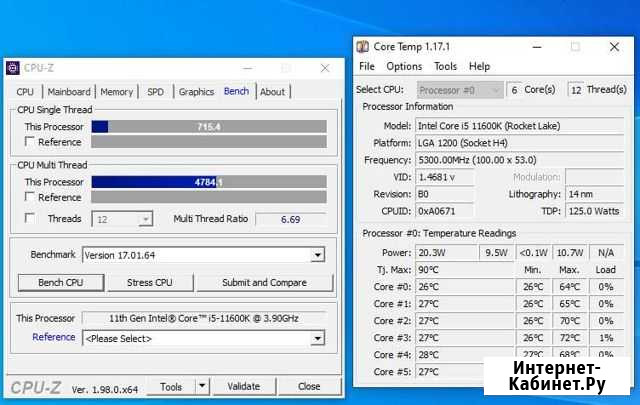This screenshot has width=640, height=405.
Task: Click the single thread score bar 715.4
Action: pos(209,127)
